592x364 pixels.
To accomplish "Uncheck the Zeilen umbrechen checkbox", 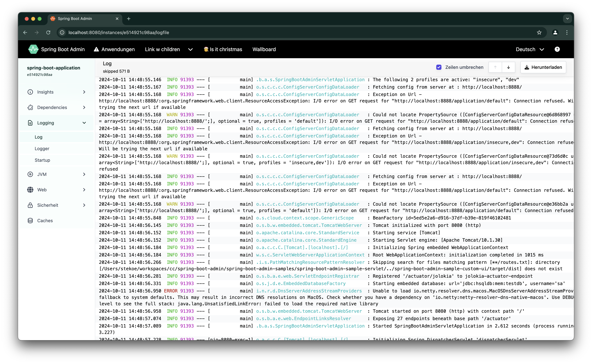I will (439, 67).
